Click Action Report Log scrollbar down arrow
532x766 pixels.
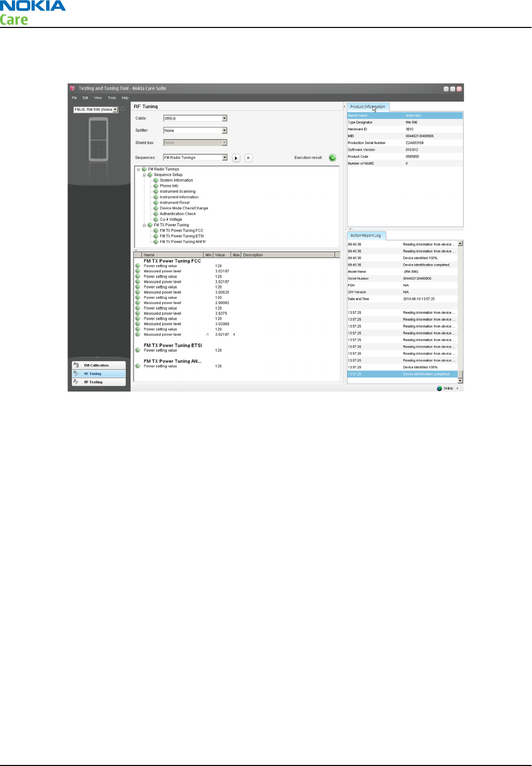point(461,381)
